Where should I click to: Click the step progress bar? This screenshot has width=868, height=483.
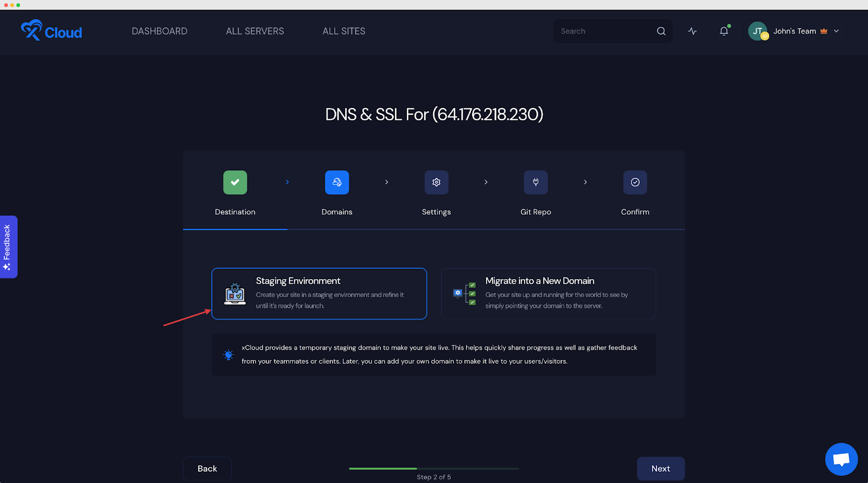(434, 468)
